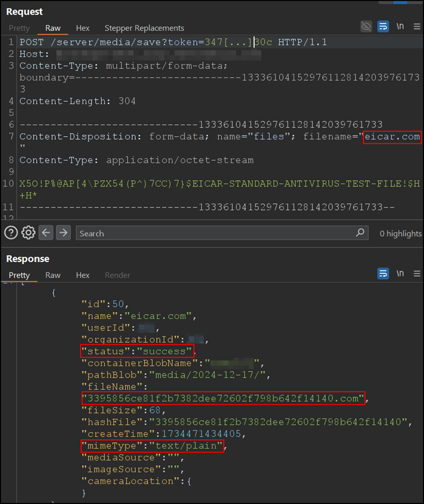Open the Request panel hamburger options menu
Screen dimensions: 424x504
tap(417, 27)
